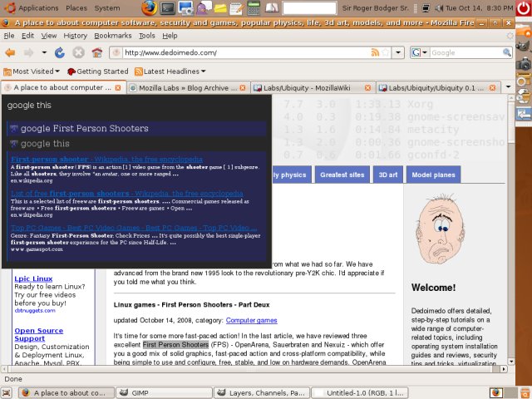Screen dimensions: 532x399
Task: Launch the text editor notepad icon
Action: [x=236, y=8]
